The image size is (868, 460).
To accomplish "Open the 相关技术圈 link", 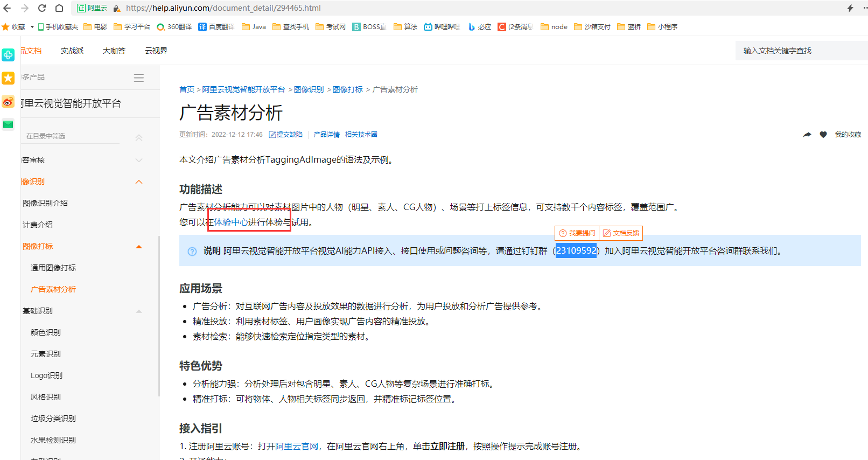I will tap(361, 135).
